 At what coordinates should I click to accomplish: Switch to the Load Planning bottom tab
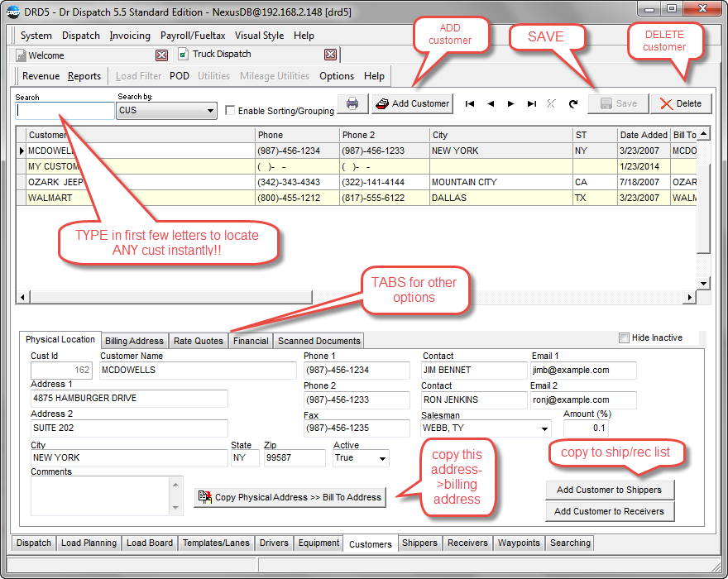point(89,543)
